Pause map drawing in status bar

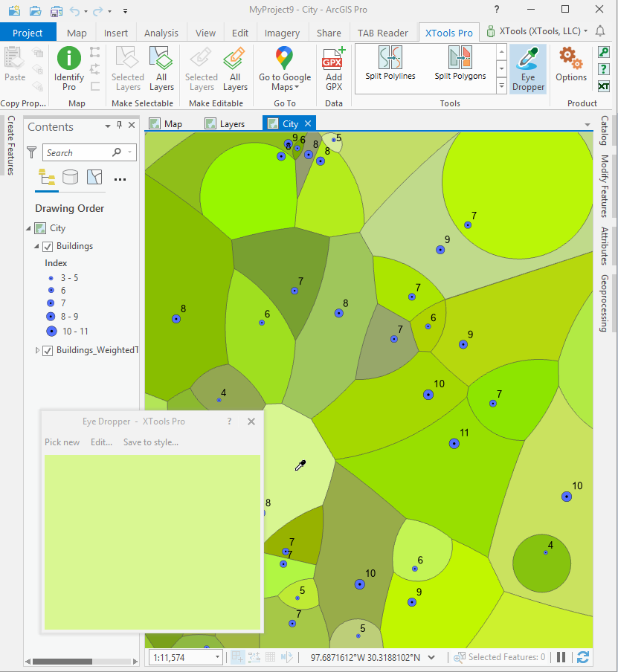click(x=561, y=657)
